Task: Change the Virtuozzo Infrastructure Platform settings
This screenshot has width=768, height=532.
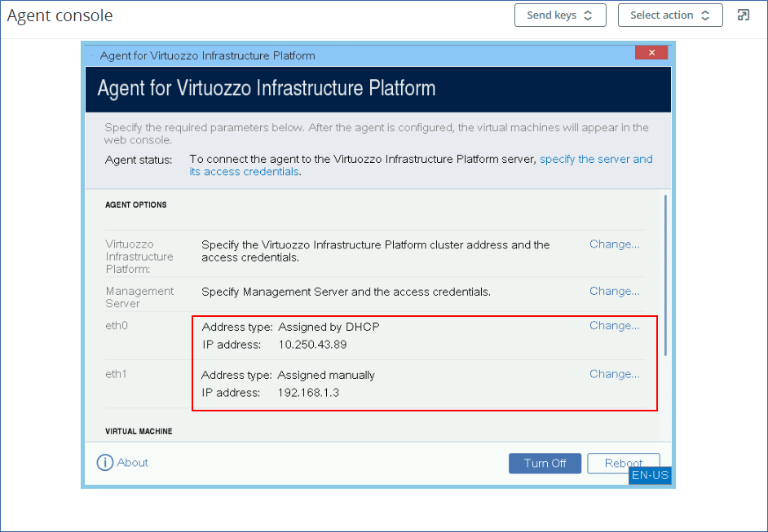Action: [614, 244]
